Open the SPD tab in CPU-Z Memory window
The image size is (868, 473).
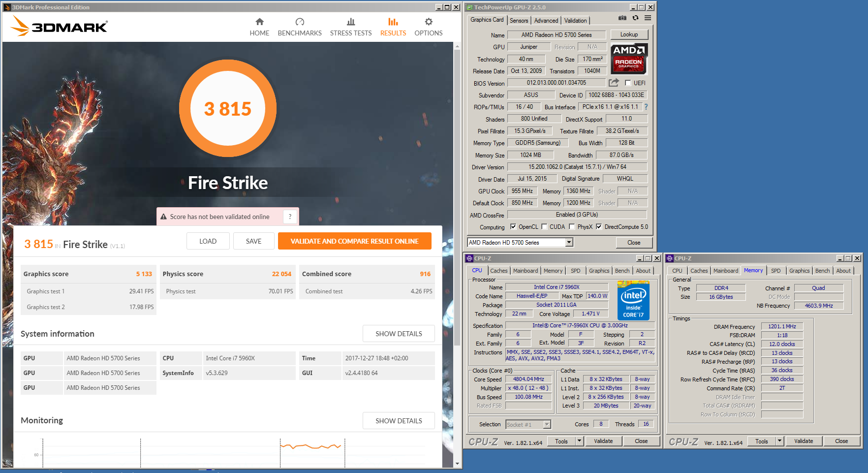[x=776, y=271]
